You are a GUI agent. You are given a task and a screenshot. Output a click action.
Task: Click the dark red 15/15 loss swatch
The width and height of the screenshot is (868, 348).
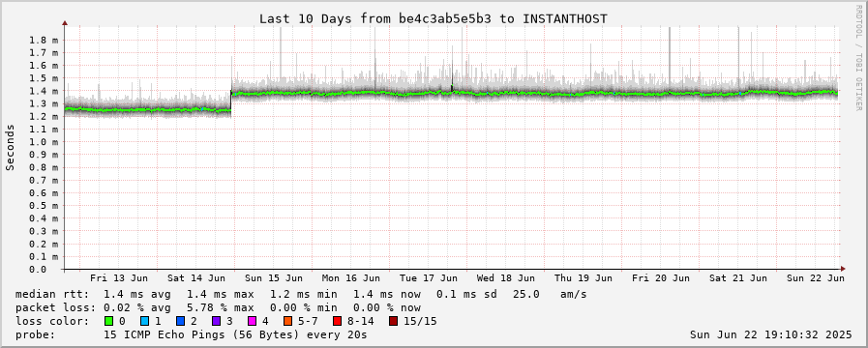[393, 321]
